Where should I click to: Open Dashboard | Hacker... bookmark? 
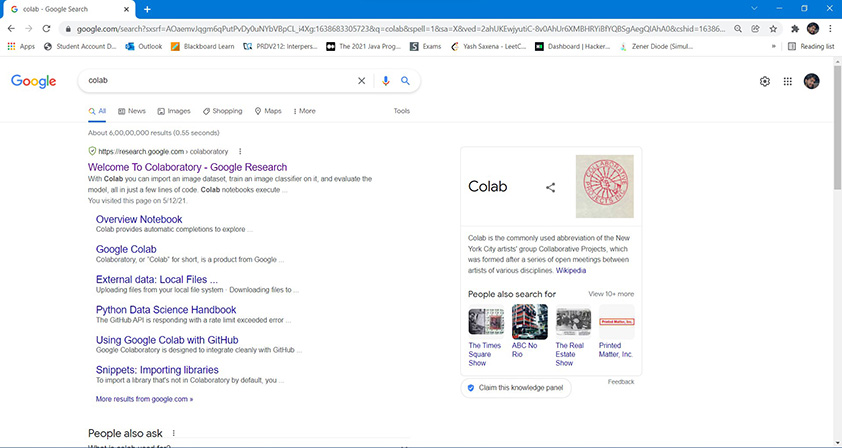coord(572,46)
